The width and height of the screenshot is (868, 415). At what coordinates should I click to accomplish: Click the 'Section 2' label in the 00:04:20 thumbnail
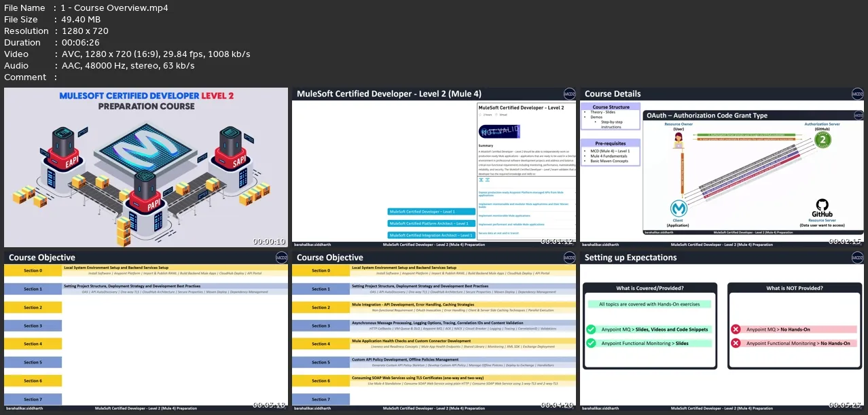(321, 308)
